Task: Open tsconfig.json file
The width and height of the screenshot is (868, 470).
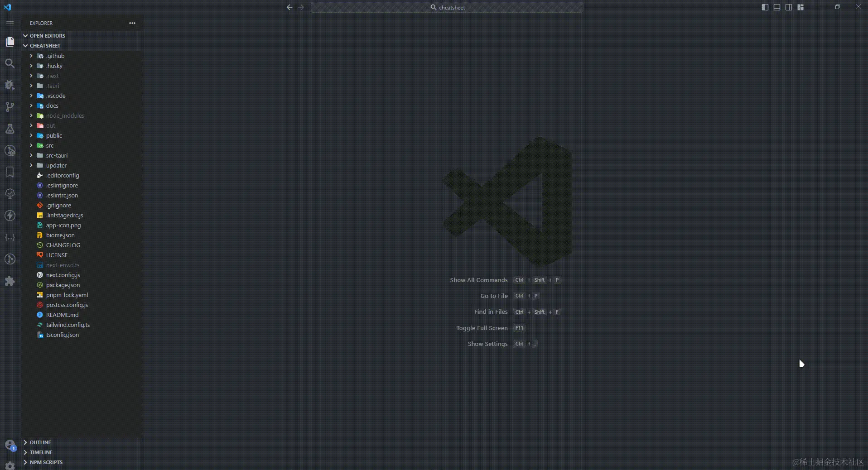Action: click(82, 335)
